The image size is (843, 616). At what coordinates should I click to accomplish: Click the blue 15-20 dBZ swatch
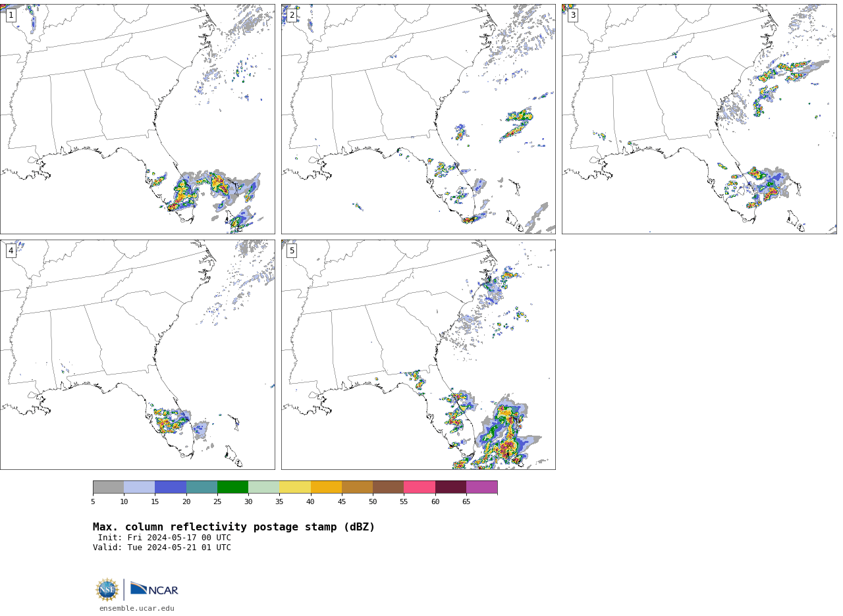pyautogui.click(x=171, y=487)
